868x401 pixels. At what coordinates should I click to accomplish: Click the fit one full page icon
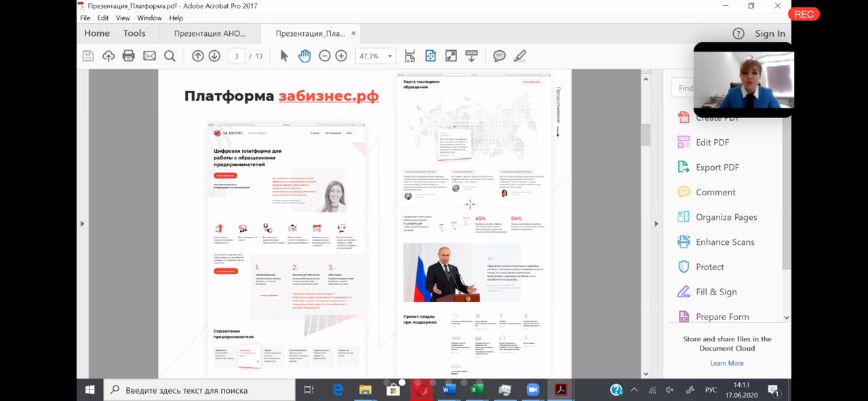tap(431, 56)
